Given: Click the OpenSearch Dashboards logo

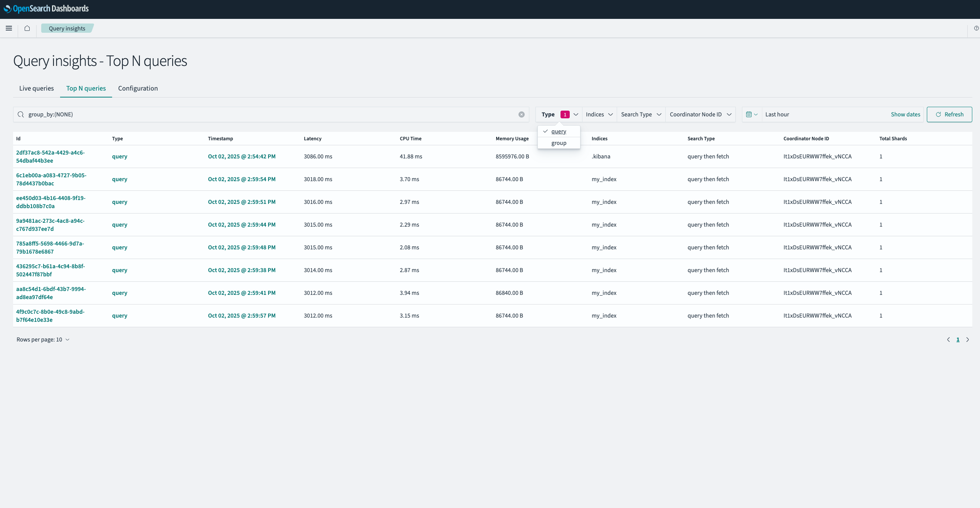Looking at the screenshot, I should click(x=46, y=8).
